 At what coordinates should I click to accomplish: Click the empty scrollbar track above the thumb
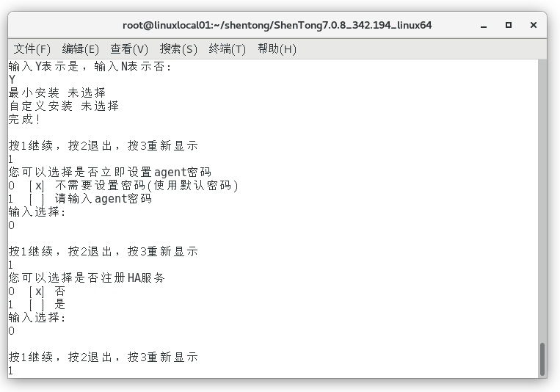pyautogui.click(x=542, y=200)
